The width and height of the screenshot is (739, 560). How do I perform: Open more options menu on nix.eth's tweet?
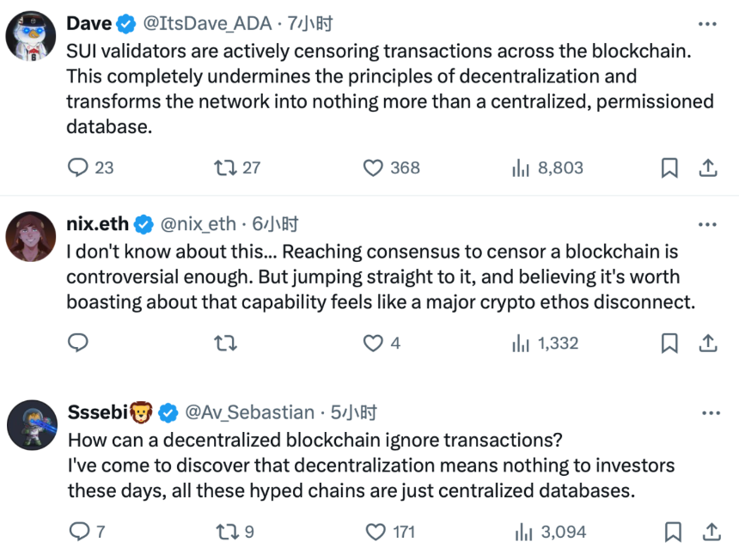(707, 223)
